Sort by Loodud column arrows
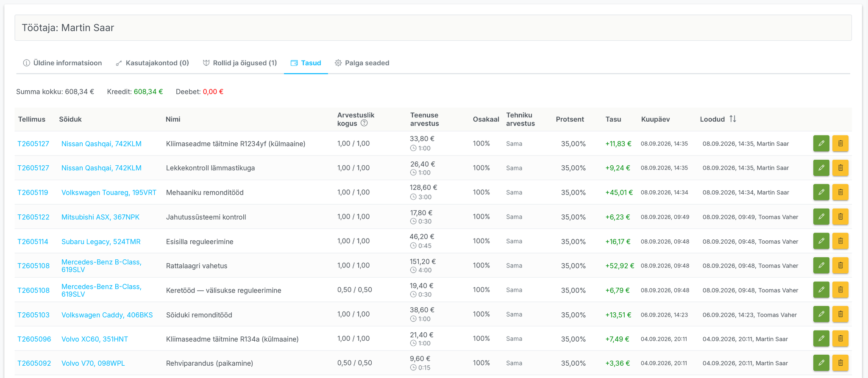This screenshot has height=378, width=868. coord(733,119)
